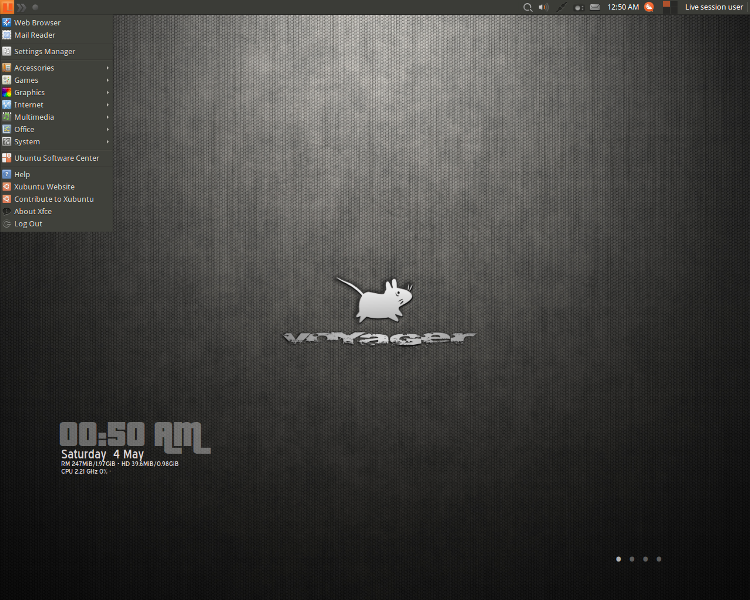
Task: Open the Help menu entry
Action: [x=56, y=174]
